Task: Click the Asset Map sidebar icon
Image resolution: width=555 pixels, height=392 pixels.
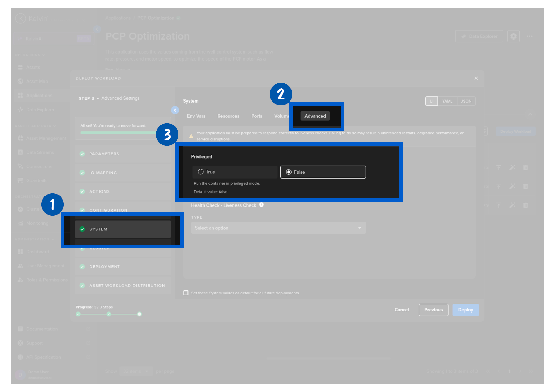Action: (20, 82)
